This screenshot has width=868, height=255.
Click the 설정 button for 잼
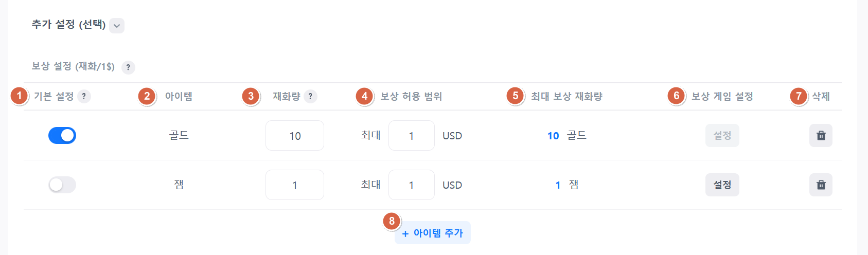[722, 185]
